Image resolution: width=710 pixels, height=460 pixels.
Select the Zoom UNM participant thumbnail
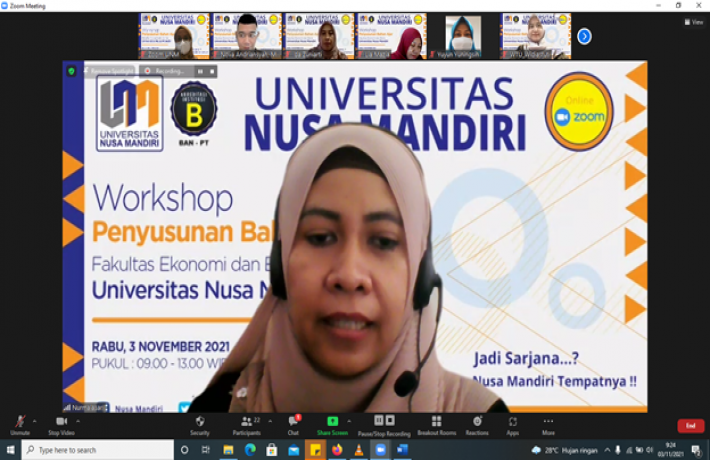point(174,36)
